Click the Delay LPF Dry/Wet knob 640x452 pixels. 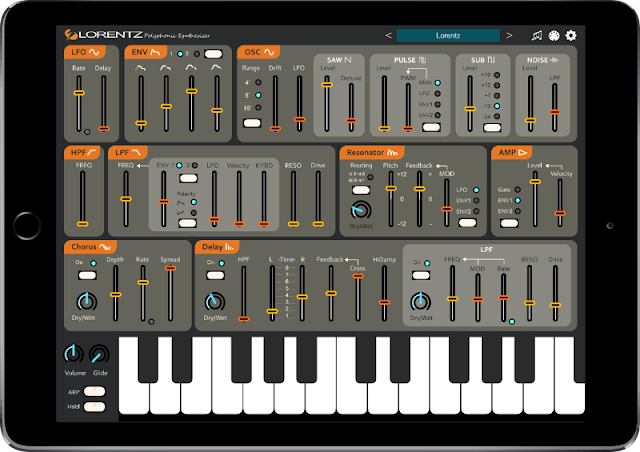420,302
